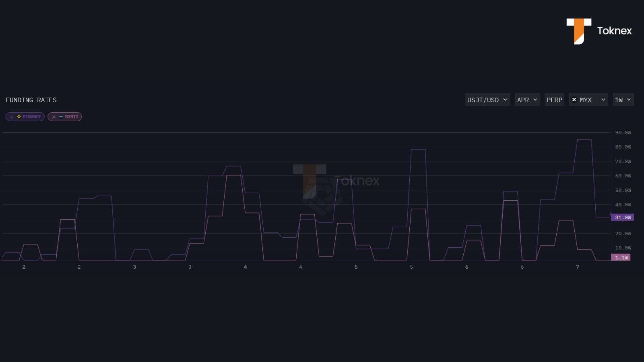The image size is (644, 362).
Task: Click the X icon on the Bybit chip
Action: tap(54, 117)
